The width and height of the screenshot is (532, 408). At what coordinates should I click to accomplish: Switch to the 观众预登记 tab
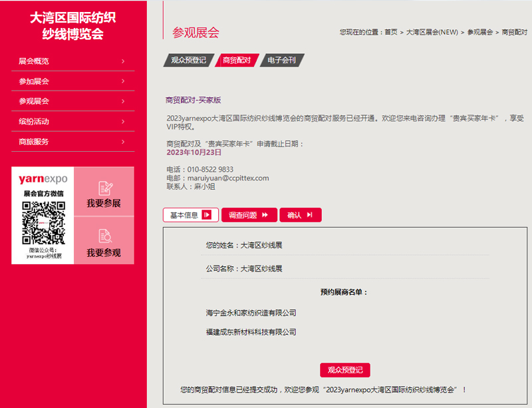(x=188, y=61)
